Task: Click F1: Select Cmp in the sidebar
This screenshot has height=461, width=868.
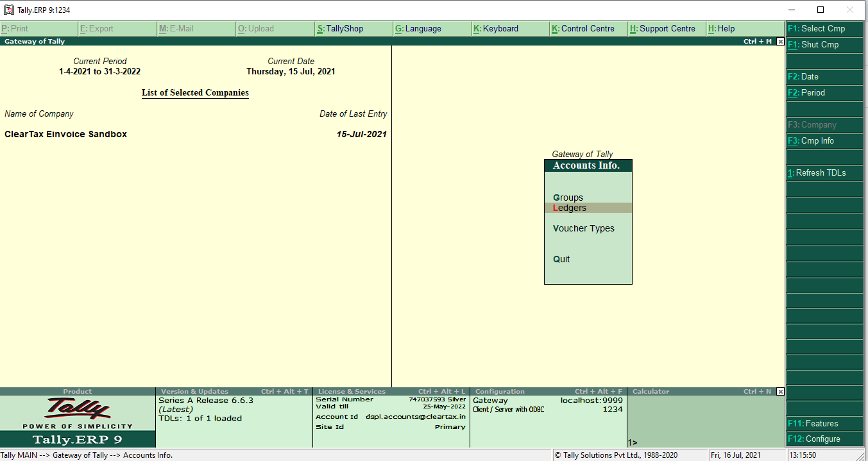Action: click(x=824, y=28)
